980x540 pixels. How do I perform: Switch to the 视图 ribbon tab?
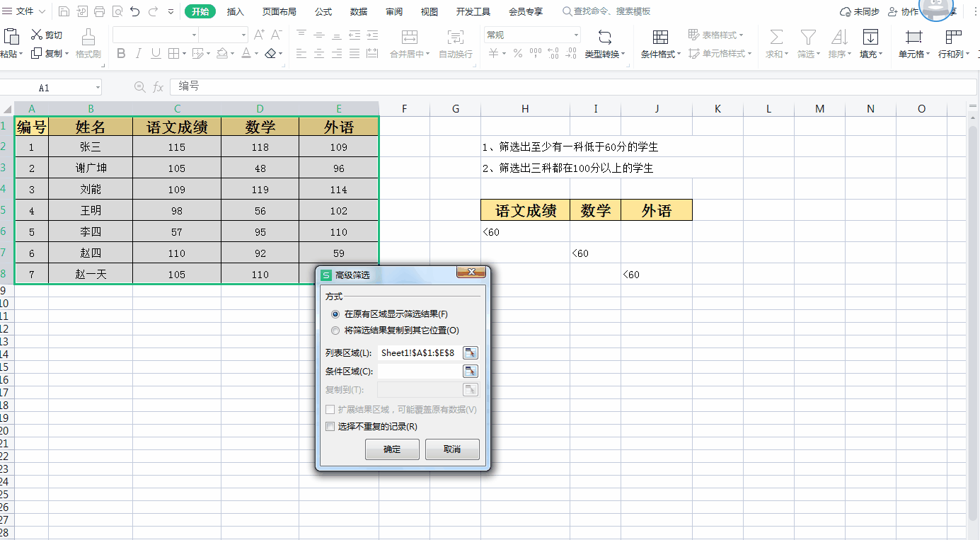(430, 11)
